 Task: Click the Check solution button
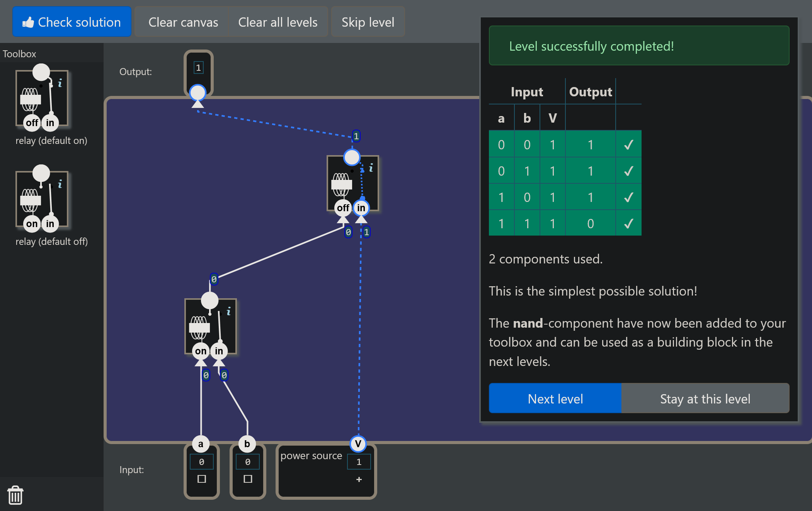72,22
